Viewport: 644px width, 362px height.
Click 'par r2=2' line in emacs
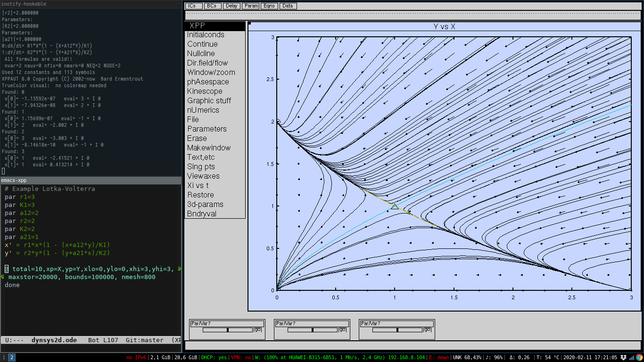pos(20,221)
